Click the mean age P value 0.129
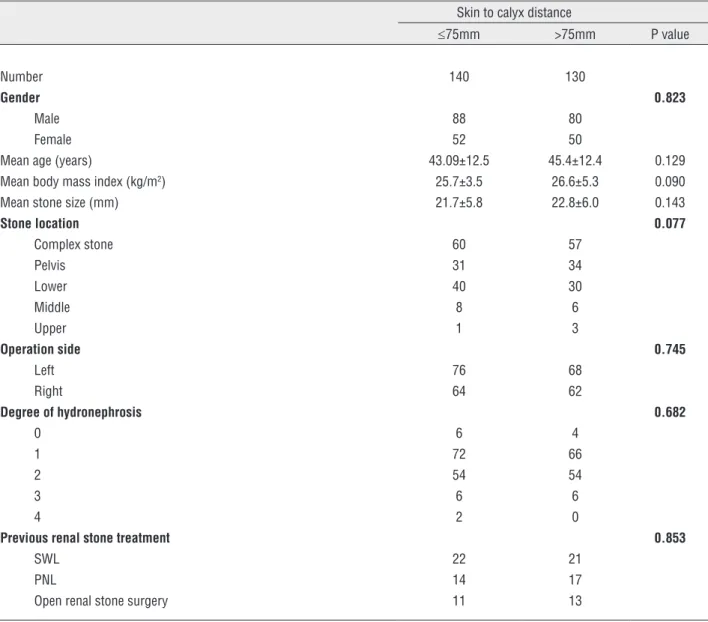Viewport: 708px width, 622px height. (x=670, y=161)
